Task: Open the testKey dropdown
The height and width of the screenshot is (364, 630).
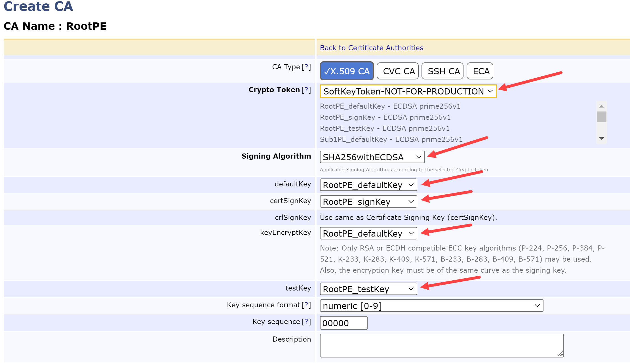Action: pyautogui.click(x=368, y=289)
